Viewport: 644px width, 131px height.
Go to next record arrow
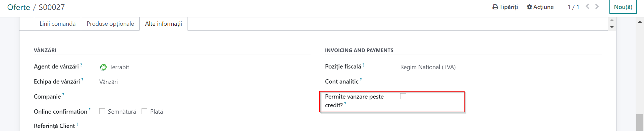coord(597,6)
